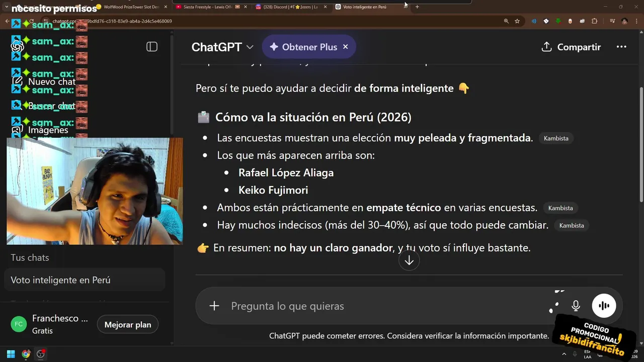Click the zoom magnifier icon in address bar
644x362 pixels.
(506, 21)
